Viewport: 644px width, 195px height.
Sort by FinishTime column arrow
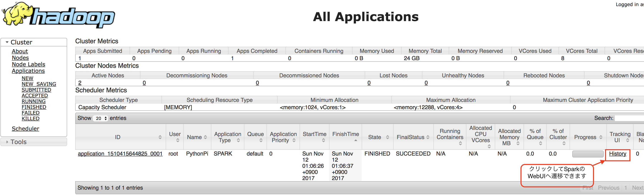[x=356, y=140]
